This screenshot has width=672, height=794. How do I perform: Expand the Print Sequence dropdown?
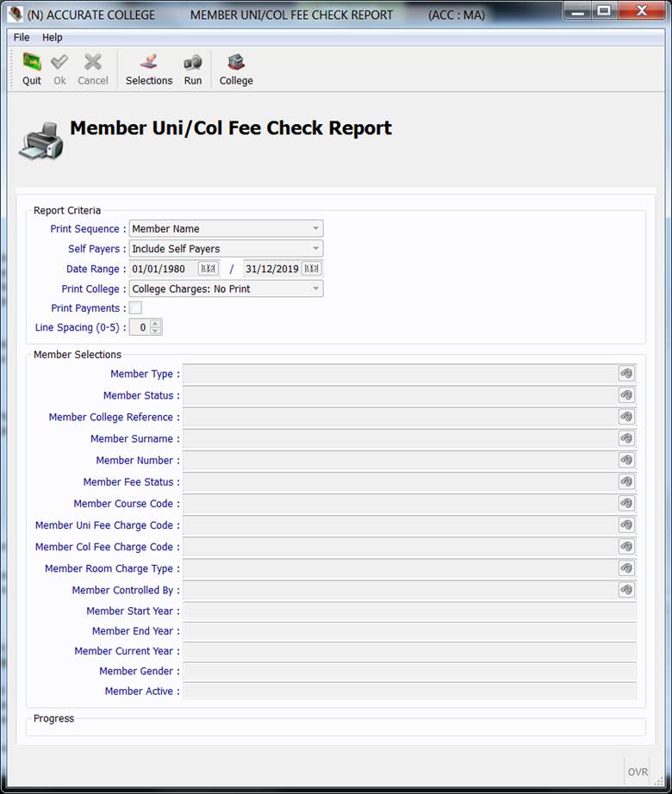[x=316, y=229]
